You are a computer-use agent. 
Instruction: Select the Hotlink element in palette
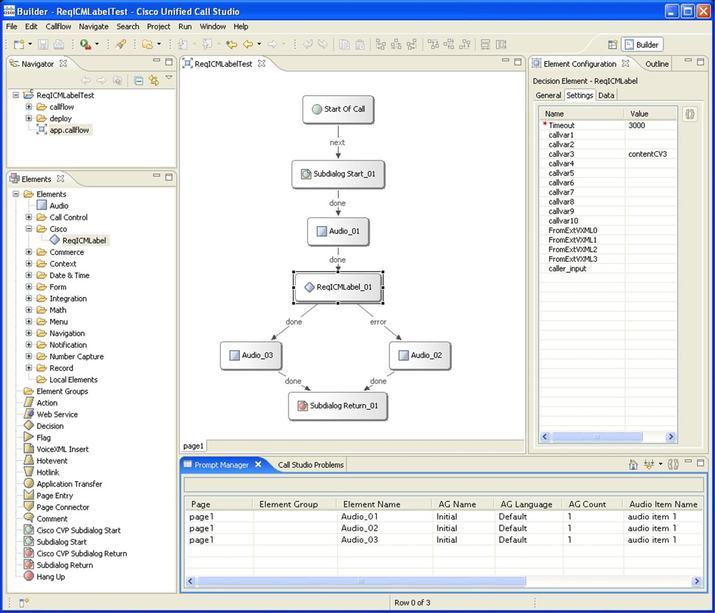tap(50, 472)
